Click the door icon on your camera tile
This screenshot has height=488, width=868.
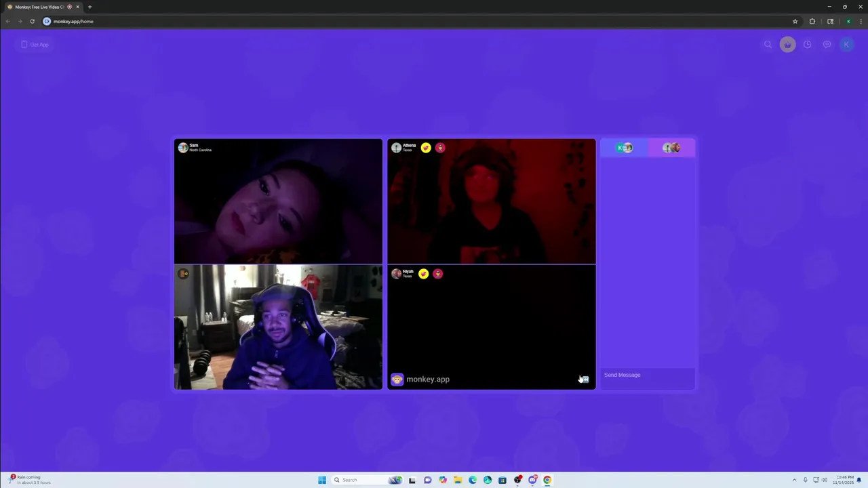(183, 274)
